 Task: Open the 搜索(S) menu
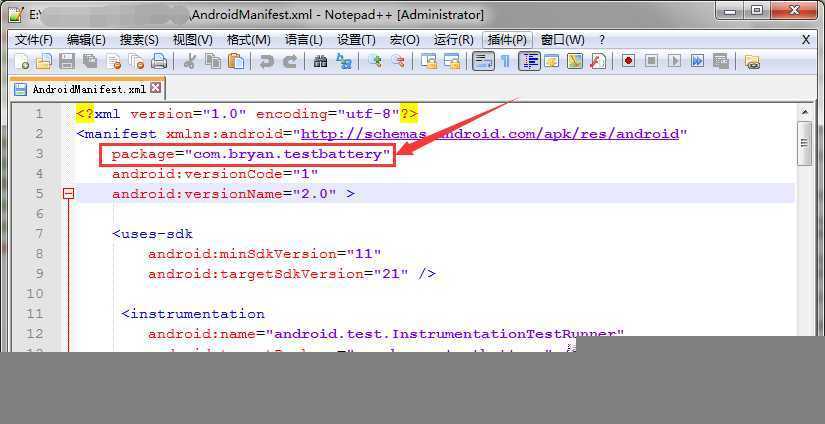[139, 39]
